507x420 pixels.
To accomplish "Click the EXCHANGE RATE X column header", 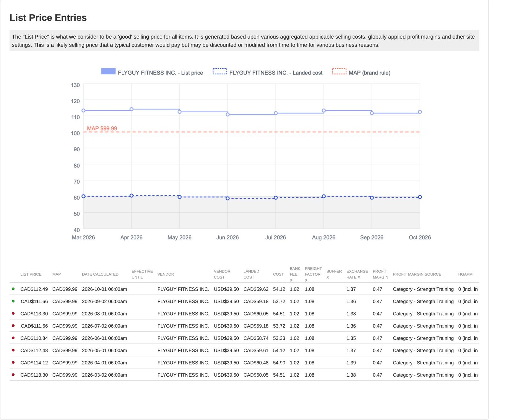I will [357, 274].
